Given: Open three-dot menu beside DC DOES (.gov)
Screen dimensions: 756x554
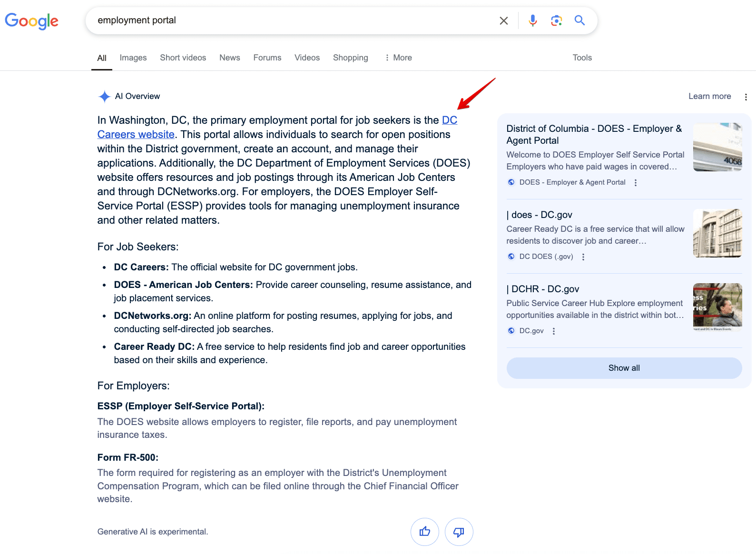Looking at the screenshot, I should pyautogui.click(x=583, y=257).
